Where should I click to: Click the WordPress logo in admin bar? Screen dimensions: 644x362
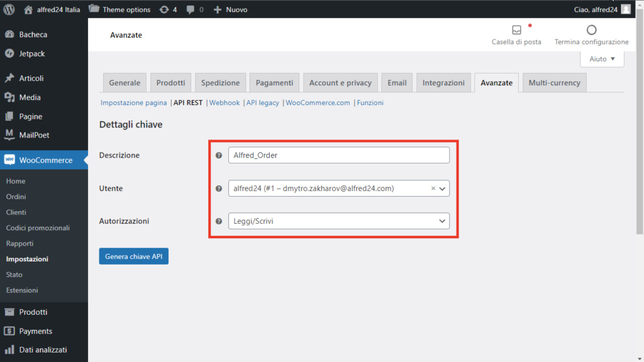tap(9, 9)
